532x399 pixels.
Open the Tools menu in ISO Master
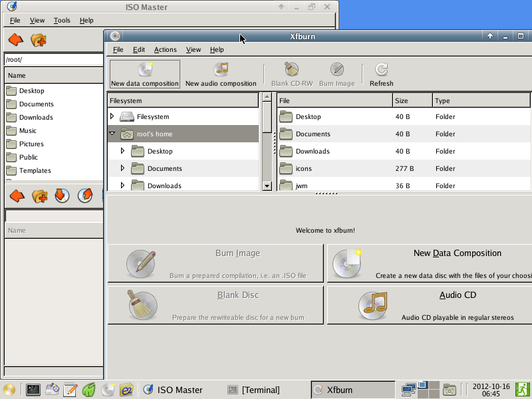(x=62, y=21)
